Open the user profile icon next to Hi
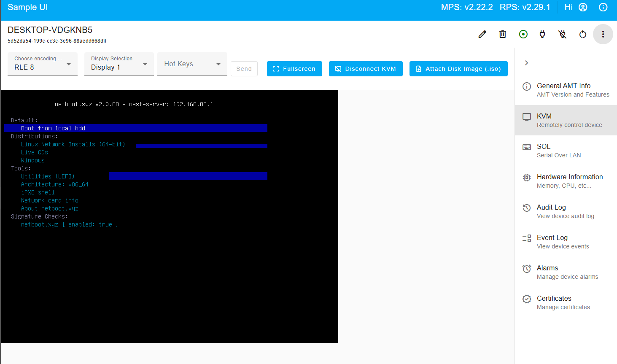This screenshot has height=364, width=617. [x=582, y=7]
